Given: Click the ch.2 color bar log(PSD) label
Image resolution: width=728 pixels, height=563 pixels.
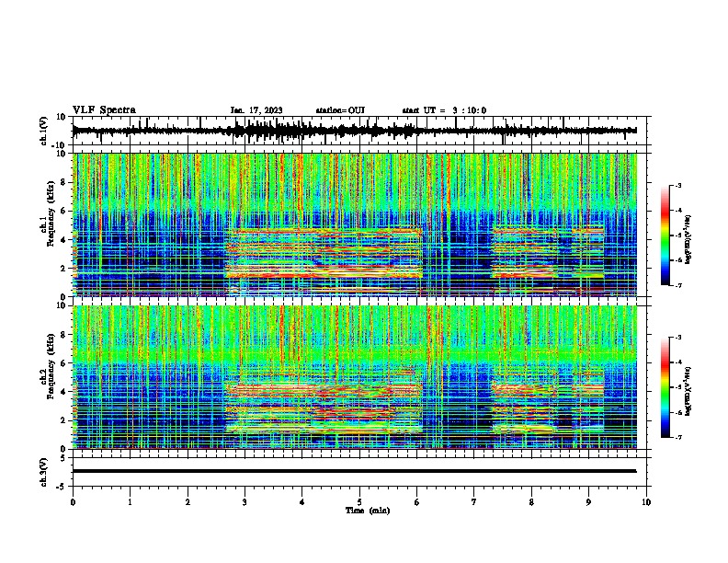Looking at the screenshot, I should tap(688, 391).
